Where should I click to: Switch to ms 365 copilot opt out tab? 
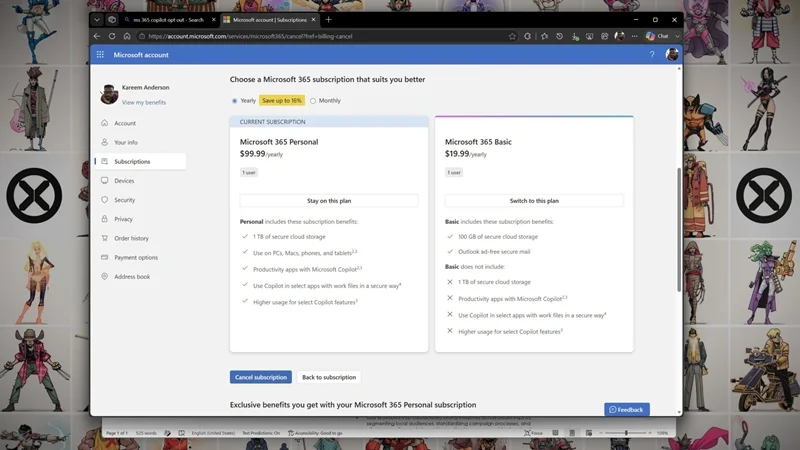click(x=168, y=20)
